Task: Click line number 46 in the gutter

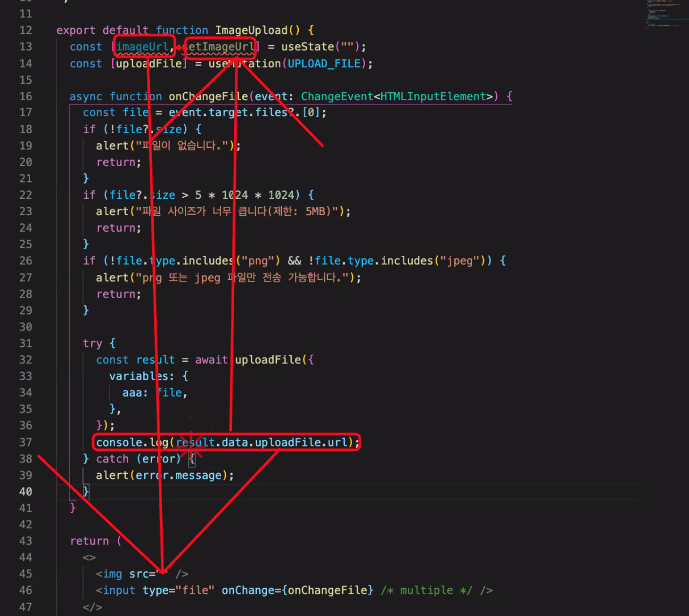Action: point(25,590)
